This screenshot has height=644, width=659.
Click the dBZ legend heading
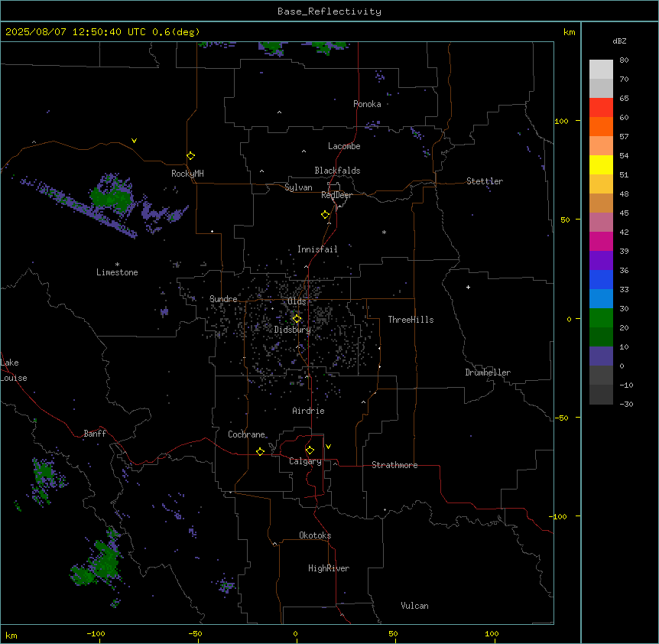tap(619, 41)
